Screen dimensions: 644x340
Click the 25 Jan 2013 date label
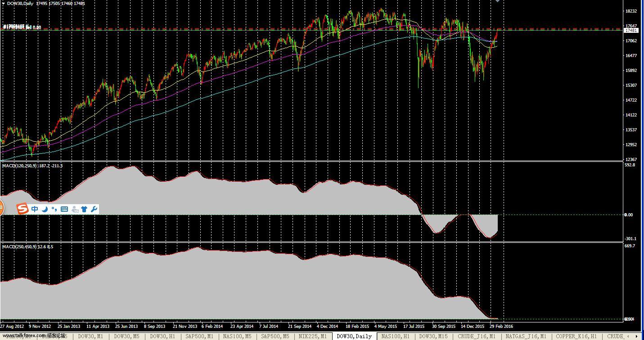[69, 327]
